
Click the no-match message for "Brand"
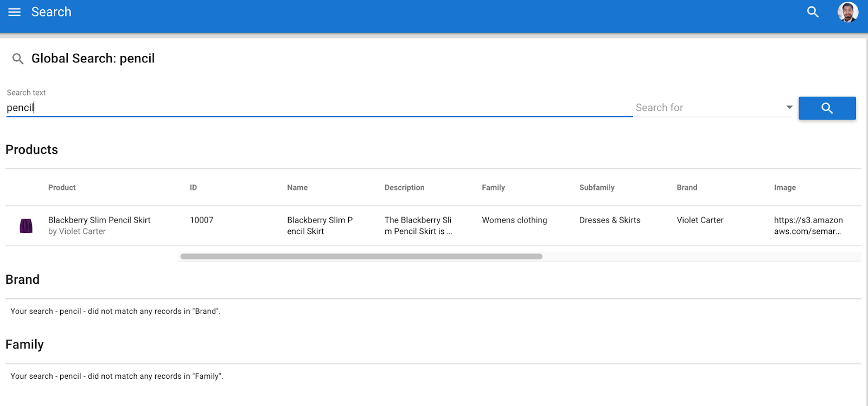(x=116, y=311)
